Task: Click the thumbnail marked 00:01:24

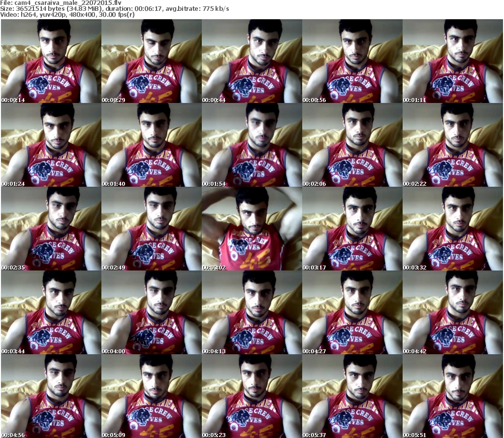Action: click(51, 145)
